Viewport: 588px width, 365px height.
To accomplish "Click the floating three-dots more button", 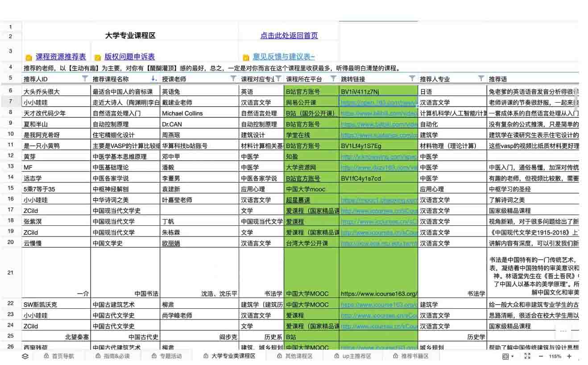I will pos(563,331).
